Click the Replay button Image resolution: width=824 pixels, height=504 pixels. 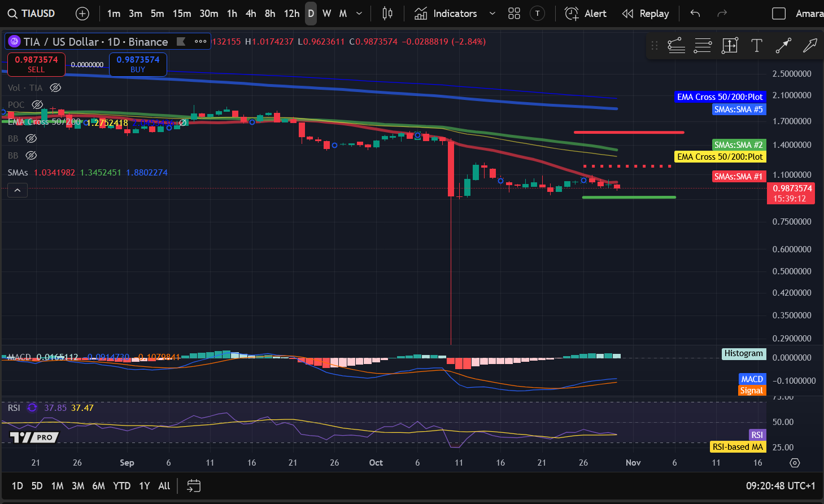point(646,14)
